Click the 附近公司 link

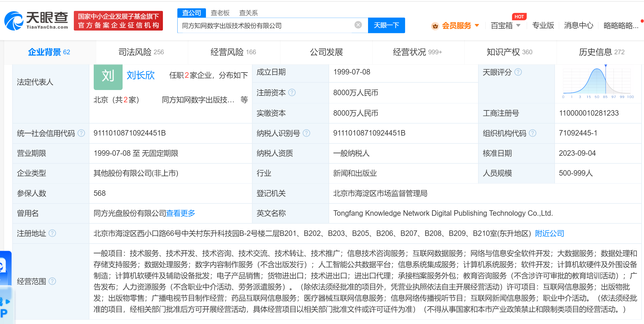[x=549, y=233]
